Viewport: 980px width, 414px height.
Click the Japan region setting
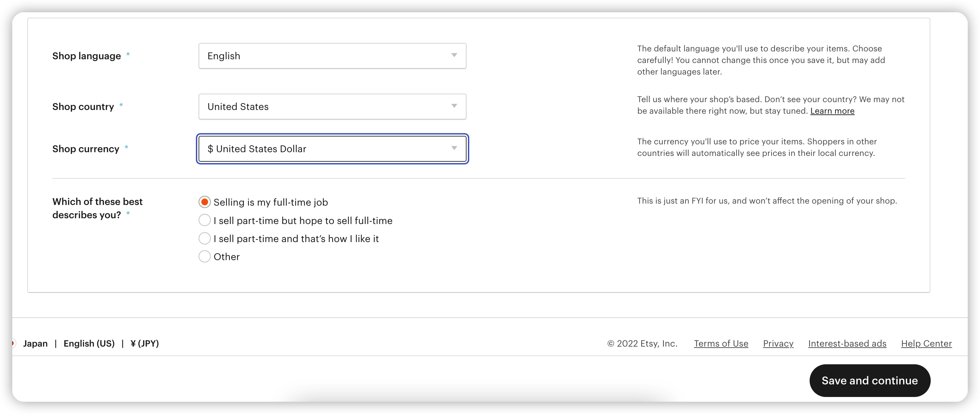click(x=35, y=344)
